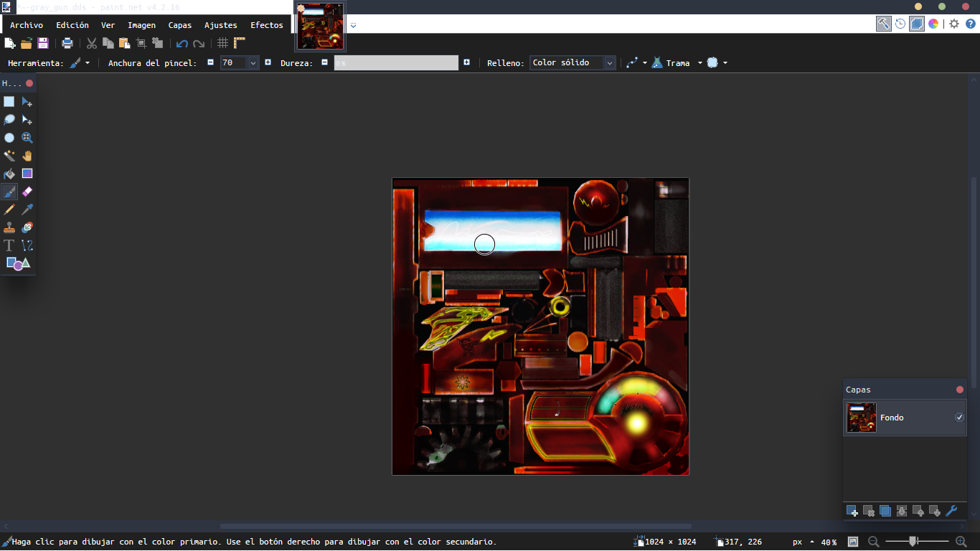Select the Clone Stamp tool
This screenshot has width=980, height=551.
pos(9,227)
